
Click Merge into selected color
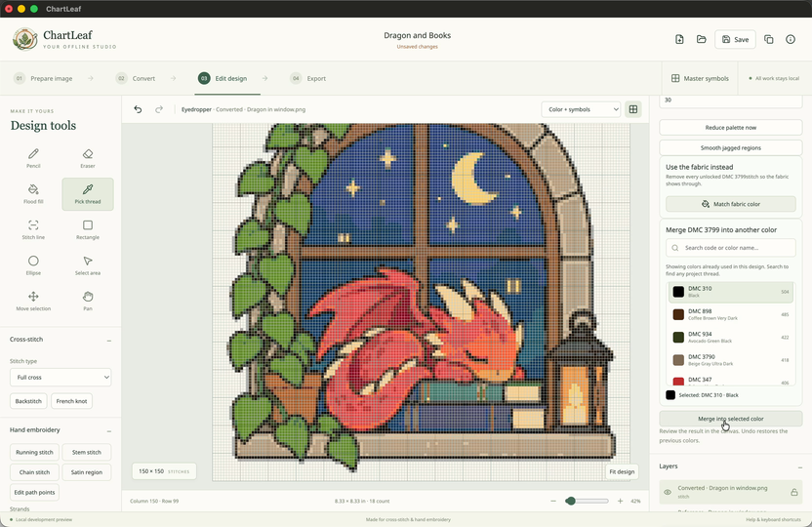(x=731, y=419)
